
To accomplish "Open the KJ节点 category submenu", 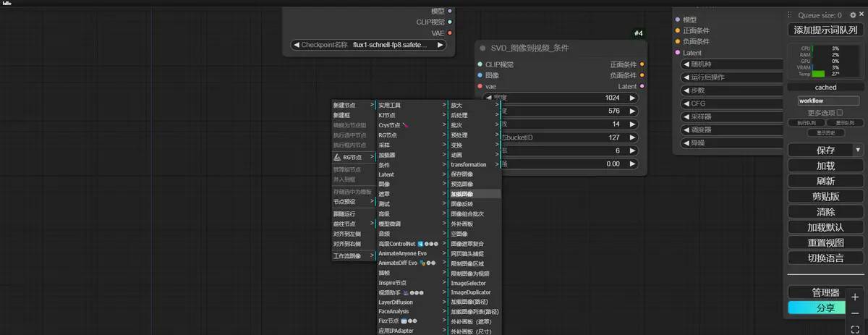I will click(x=412, y=115).
